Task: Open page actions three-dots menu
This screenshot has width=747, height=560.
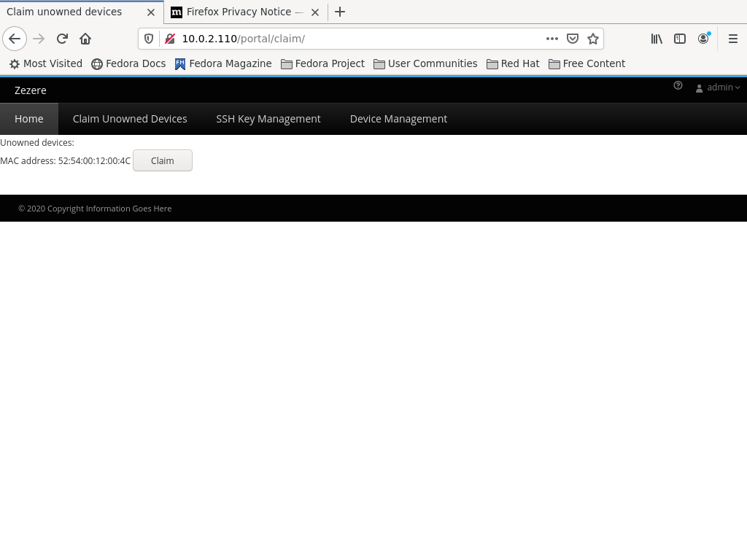Action: click(551, 39)
